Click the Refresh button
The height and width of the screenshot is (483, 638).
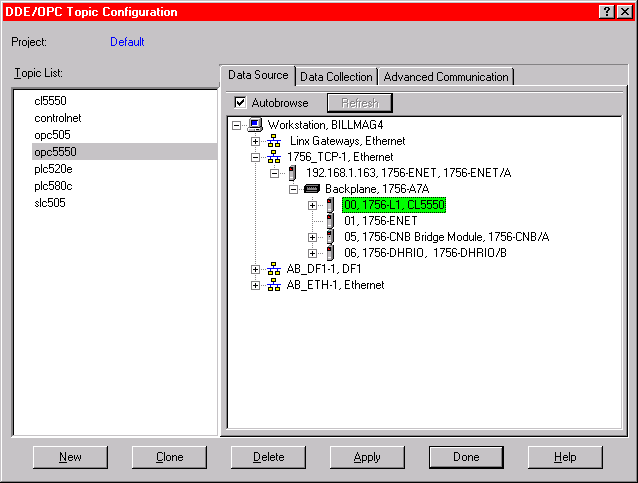[360, 103]
